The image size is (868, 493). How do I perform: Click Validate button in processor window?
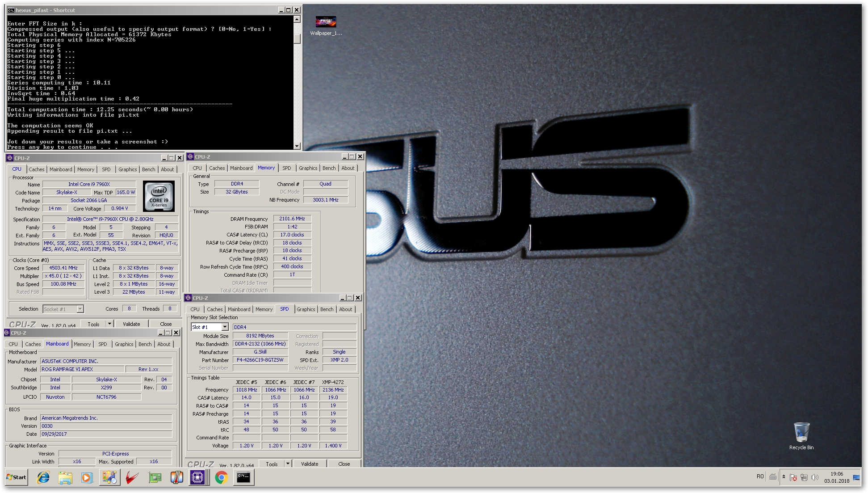click(x=131, y=324)
